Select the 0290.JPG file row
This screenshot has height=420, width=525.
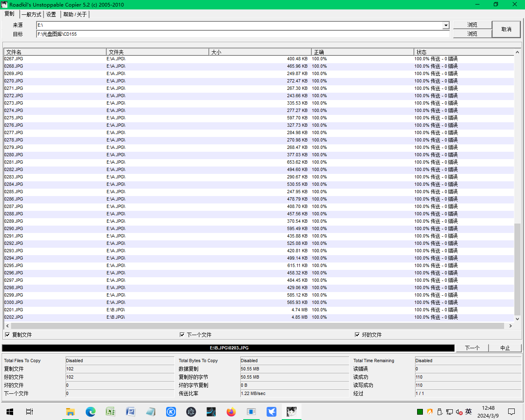tap(259, 228)
